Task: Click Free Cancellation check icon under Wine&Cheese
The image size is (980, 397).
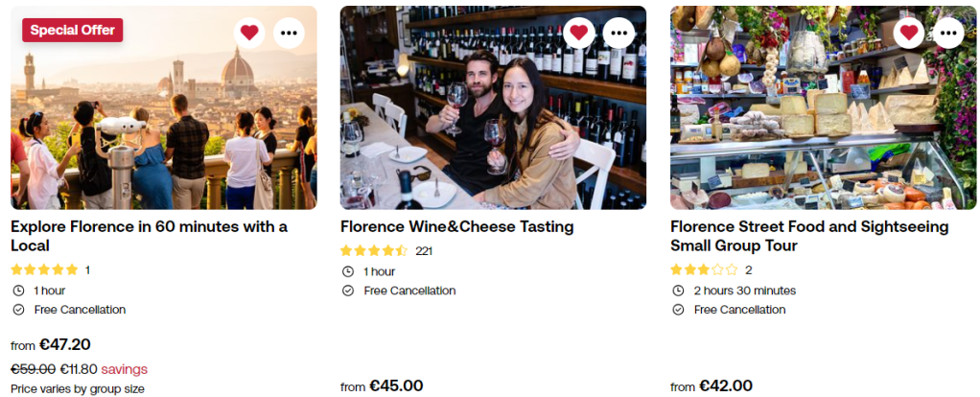Action: pos(348,291)
